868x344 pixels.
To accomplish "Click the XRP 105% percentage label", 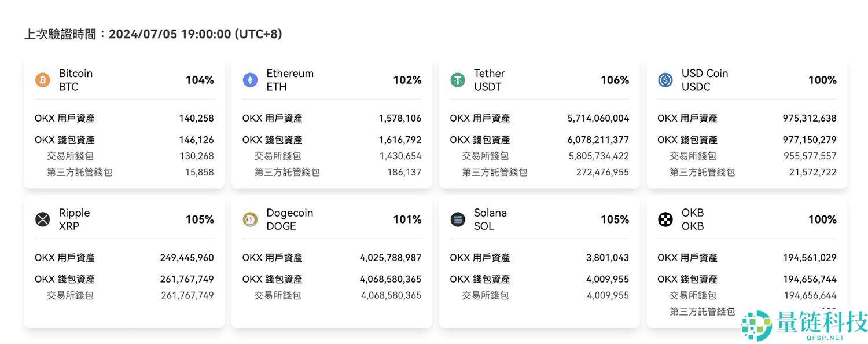I will coord(200,220).
